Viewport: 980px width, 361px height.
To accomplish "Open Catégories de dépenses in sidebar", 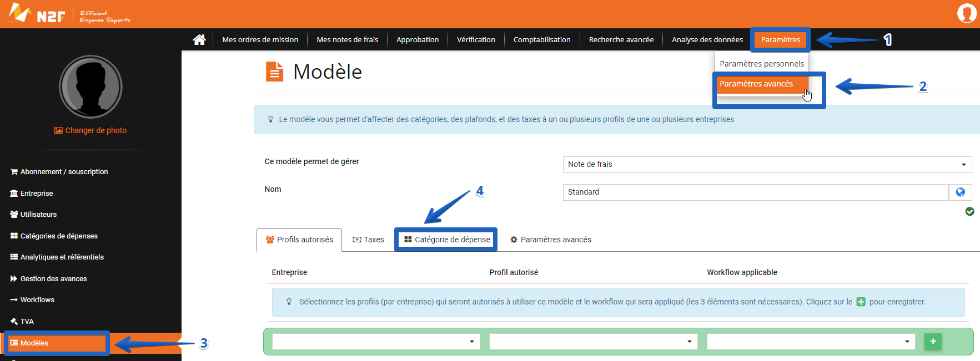I will (54, 236).
